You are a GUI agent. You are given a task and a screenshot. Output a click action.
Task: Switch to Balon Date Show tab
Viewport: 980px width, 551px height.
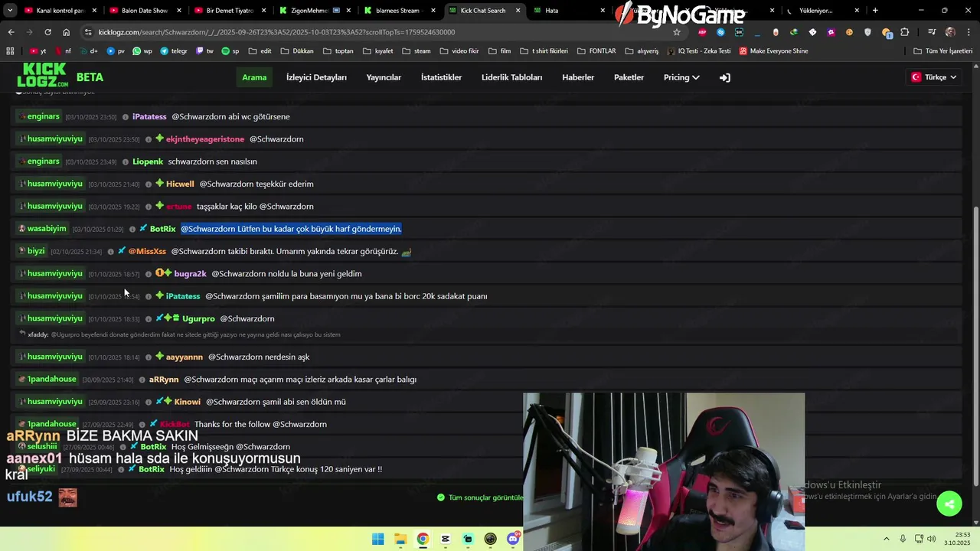[145, 11]
